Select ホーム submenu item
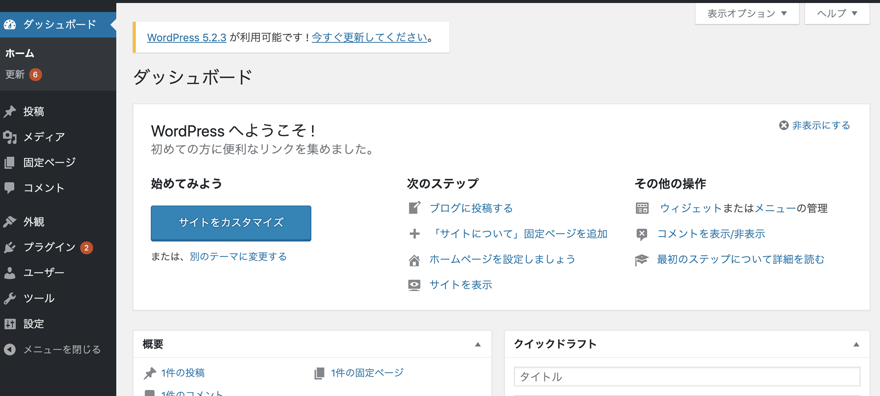 [20, 54]
